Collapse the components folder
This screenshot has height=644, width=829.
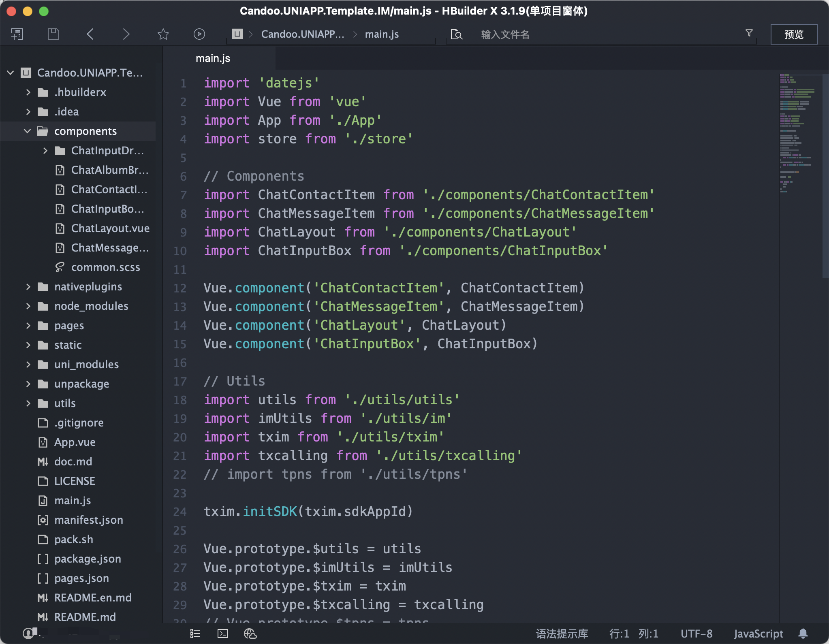tap(28, 131)
